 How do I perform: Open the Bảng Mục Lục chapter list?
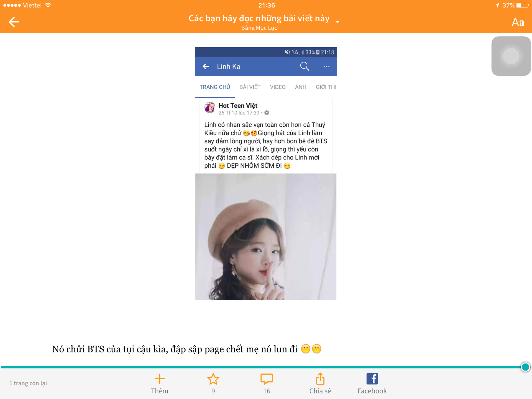[x=259, y=28]
